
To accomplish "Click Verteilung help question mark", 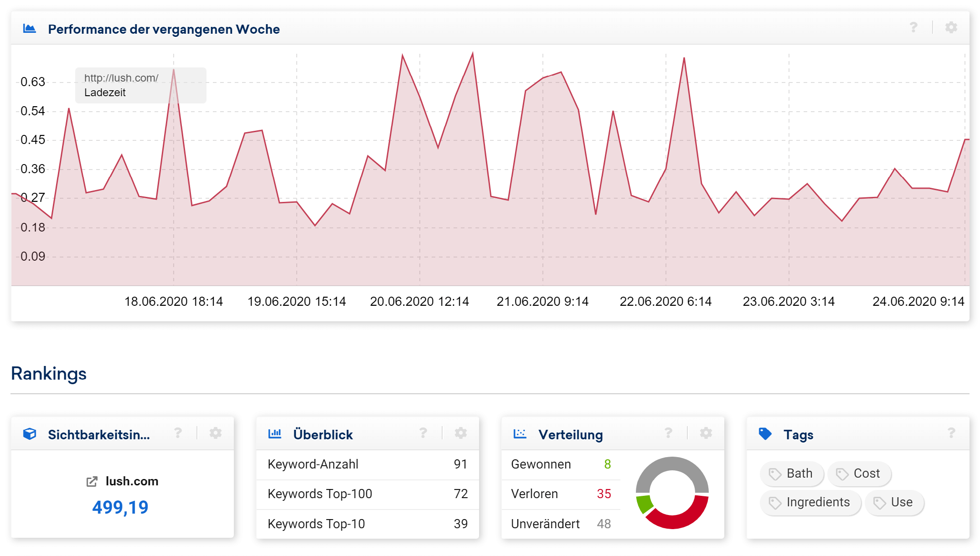I will (x=668, y=433).
